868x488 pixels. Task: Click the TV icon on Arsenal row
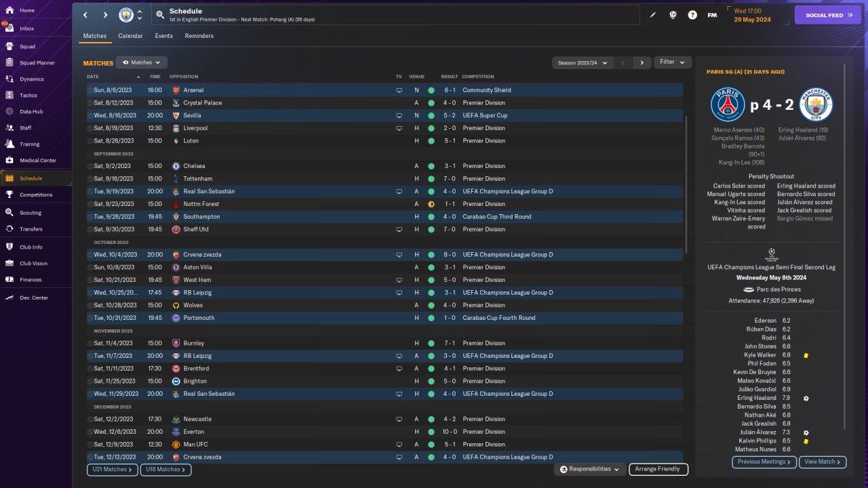pyautogui.click(x=399, y=90)
